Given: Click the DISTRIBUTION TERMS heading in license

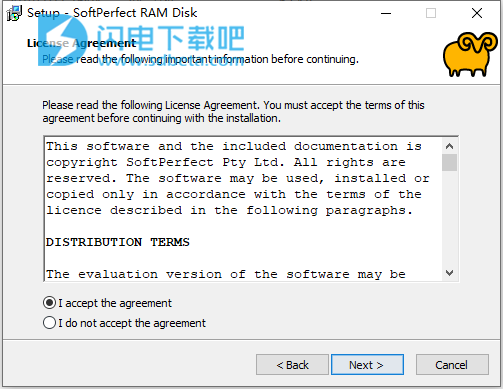Looking at the screenshot, I should pyautogui.click(x=118, y=242).
